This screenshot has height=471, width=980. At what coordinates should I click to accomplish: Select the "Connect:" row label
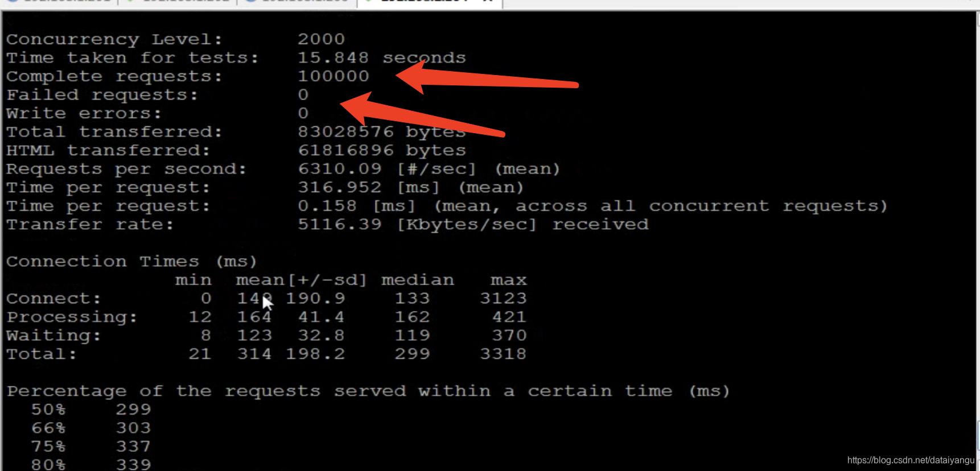[53, 299]
